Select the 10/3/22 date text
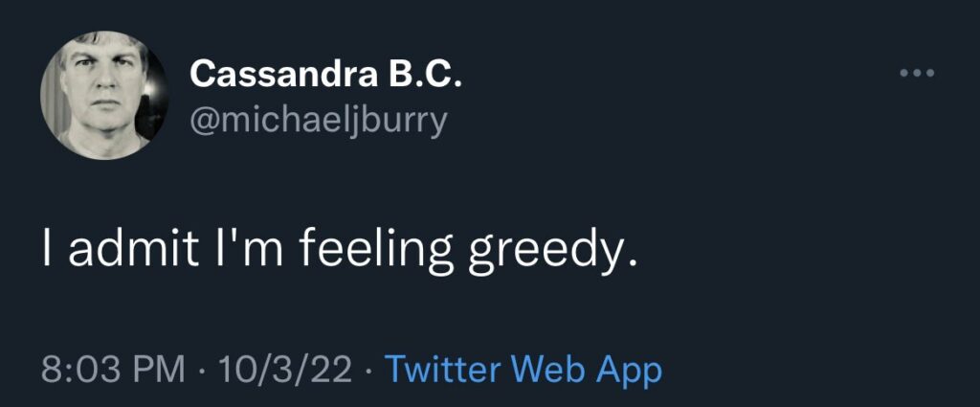This screenshot has width=980, height=407. click(x=286, y=370)
